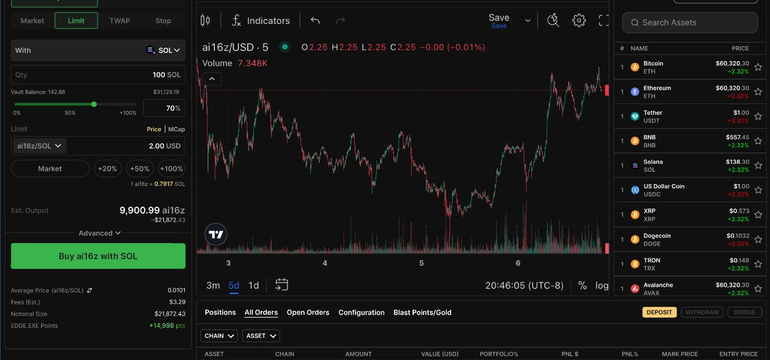The image size is (770, 360).
Task: Favorite Dogecoin with its star icon
Action: click(758, 239)
